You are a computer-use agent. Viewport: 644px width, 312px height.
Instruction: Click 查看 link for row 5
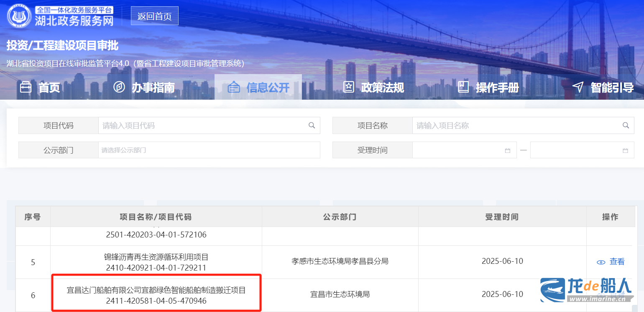pos(617,262)
